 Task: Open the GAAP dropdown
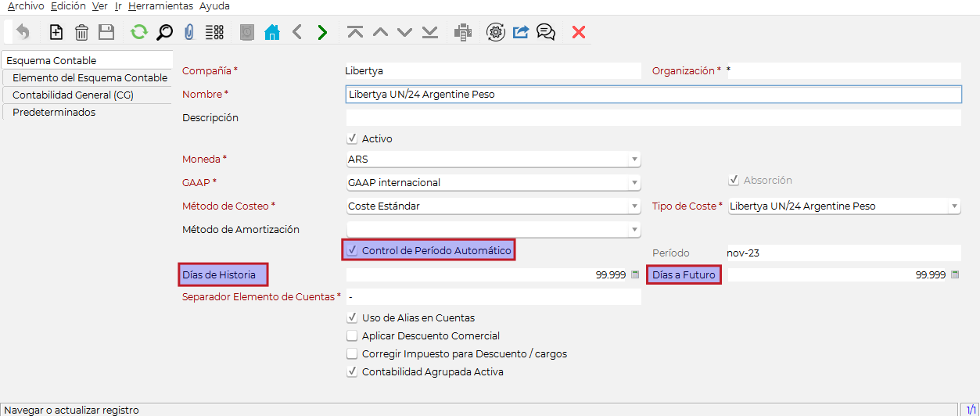pyautogui.click(x=634, y=183)
